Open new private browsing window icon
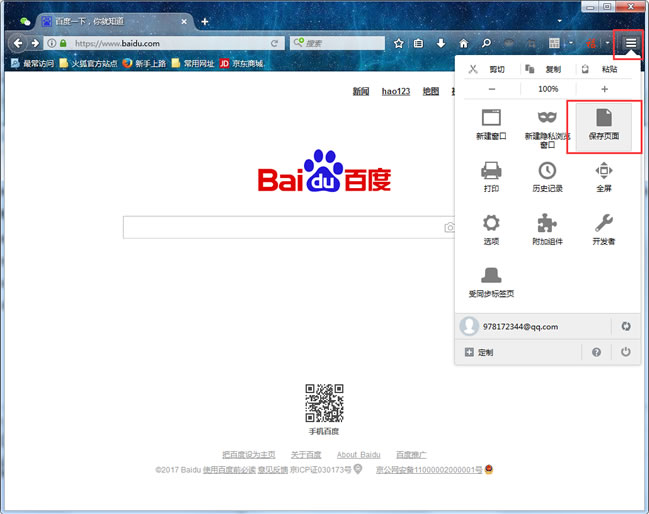Image resolution: width=649 pixels, height=514 pixels. pos(547,117)
